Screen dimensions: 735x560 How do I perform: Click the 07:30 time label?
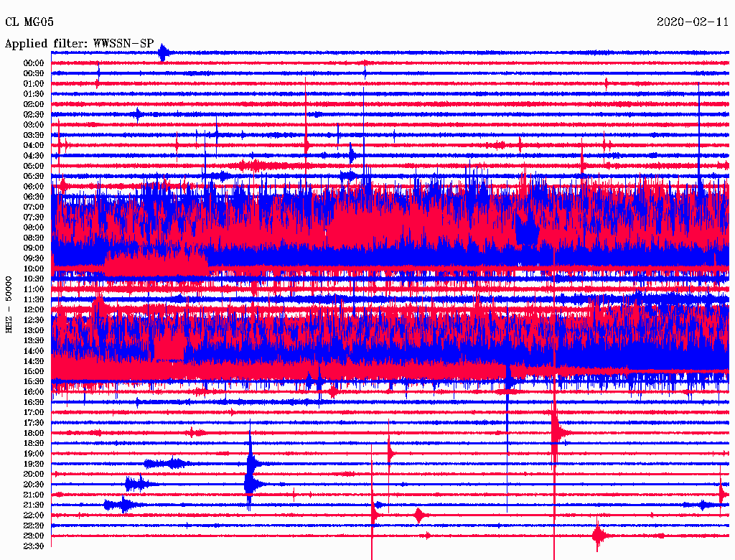coord(34,218)
